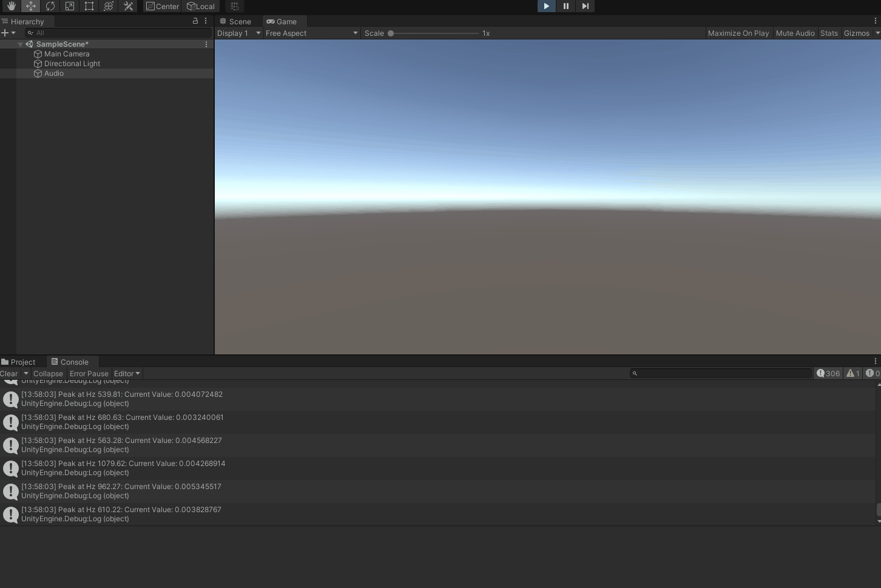Screen dimensions: 881x588
Task: Click the Audio object cube icon
Action: coord(38,73)
